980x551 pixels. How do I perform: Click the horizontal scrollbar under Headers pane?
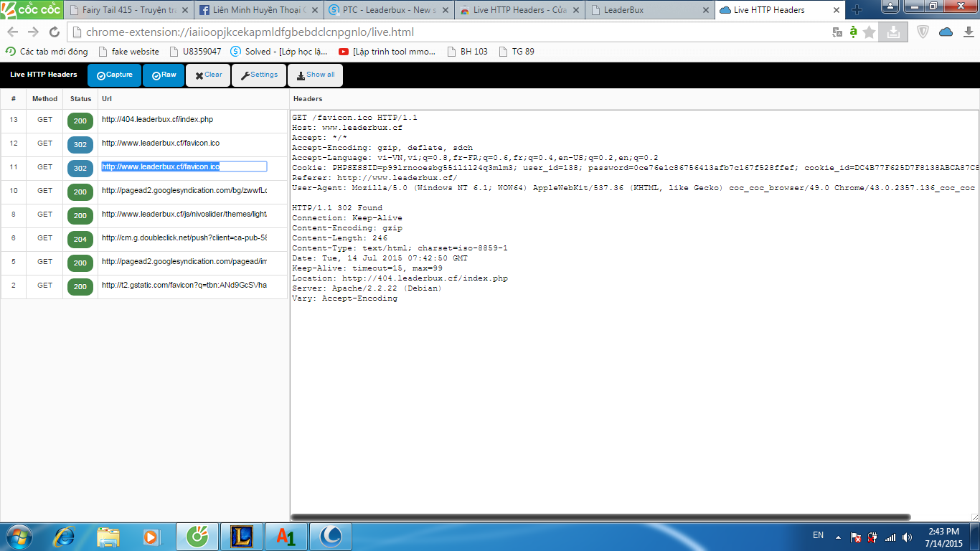coord(600,517)
